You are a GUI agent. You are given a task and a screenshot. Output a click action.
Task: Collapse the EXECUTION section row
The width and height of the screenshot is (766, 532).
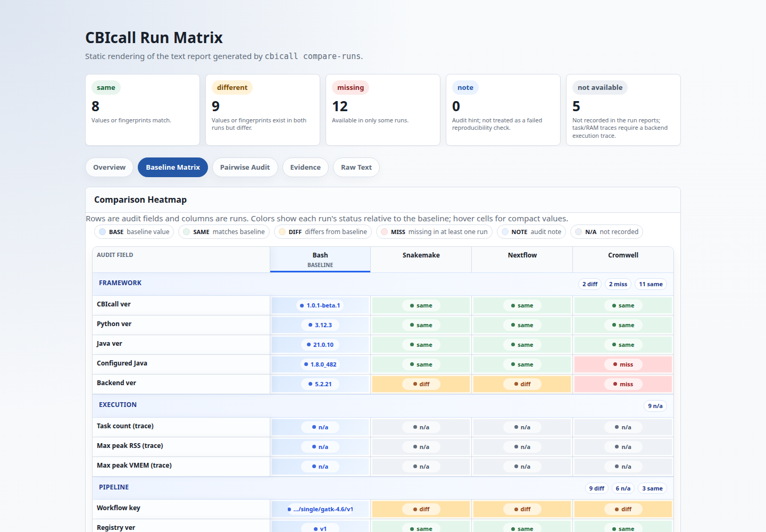[x=383, y=406]
